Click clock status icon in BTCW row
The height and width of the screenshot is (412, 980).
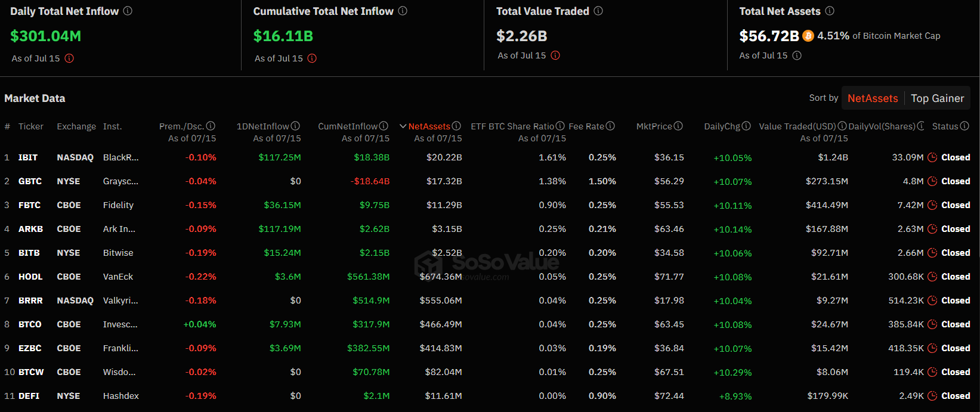932,372
